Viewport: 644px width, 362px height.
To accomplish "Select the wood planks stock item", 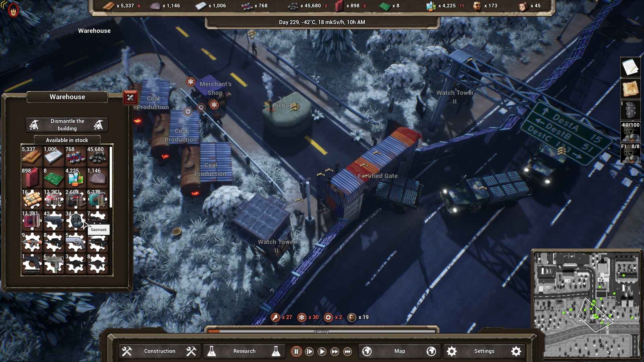I will pos(32,156).
